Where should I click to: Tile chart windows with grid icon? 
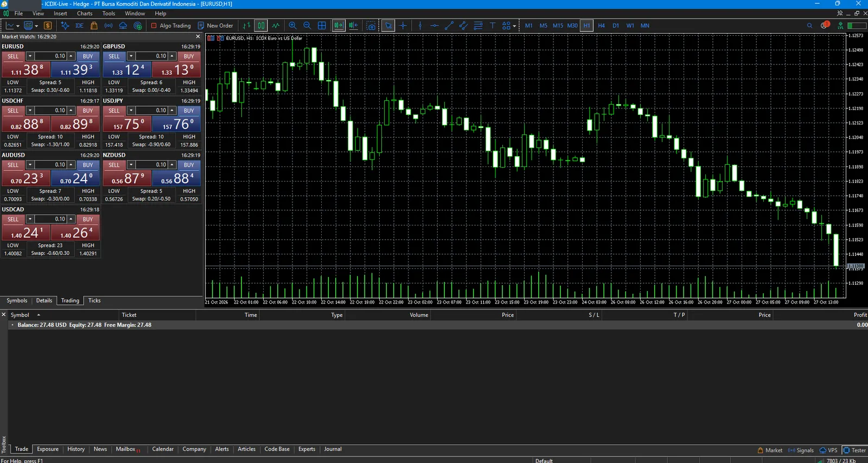[322, 25]
